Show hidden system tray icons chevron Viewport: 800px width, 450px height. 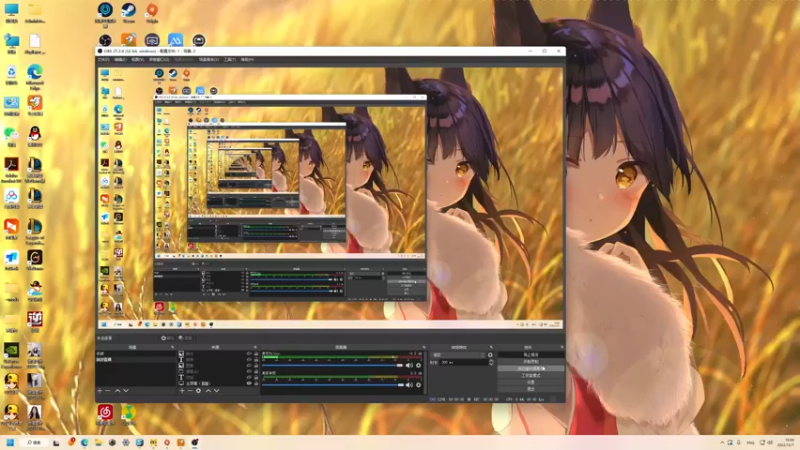click(722, 442)
